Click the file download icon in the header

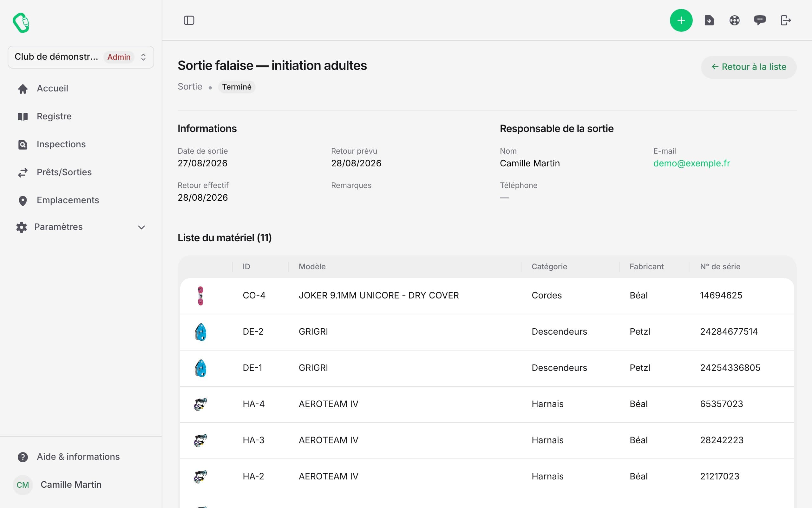(x=709, y=21)
